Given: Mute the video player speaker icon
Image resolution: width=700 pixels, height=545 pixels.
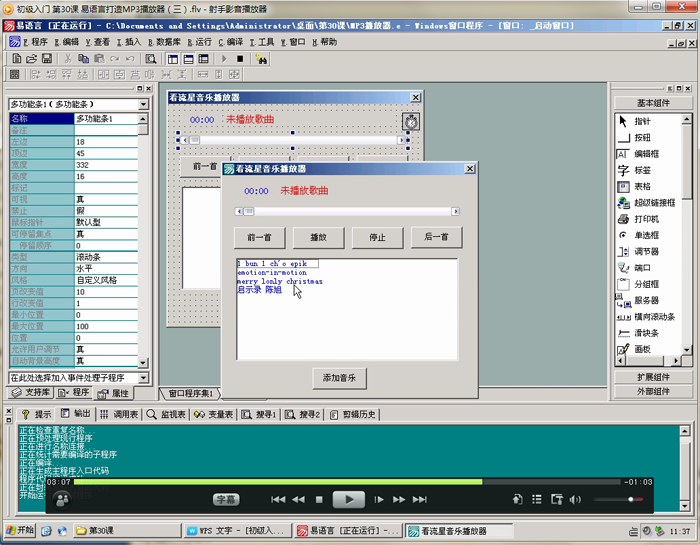Looking at the screenshot, I should click(575, 499).
